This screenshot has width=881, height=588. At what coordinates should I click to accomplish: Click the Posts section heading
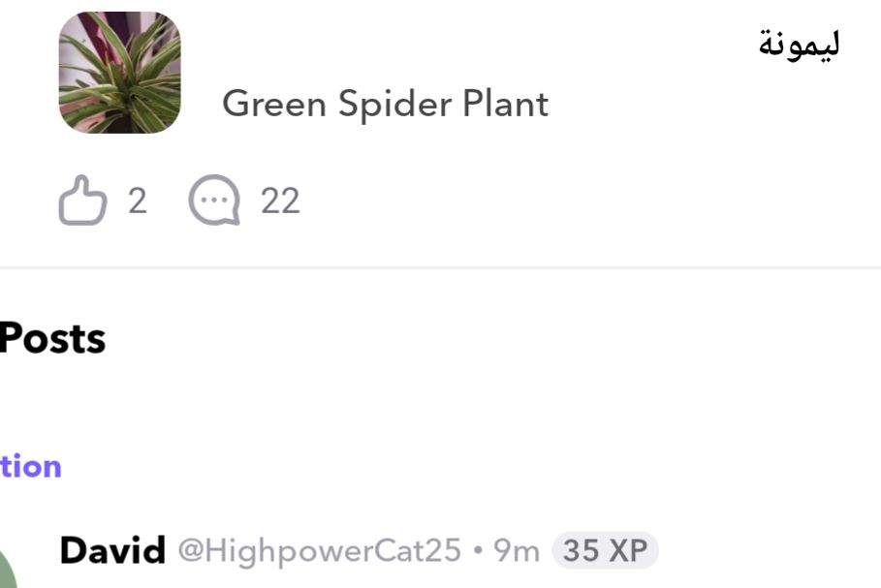[x=52, y=339]
